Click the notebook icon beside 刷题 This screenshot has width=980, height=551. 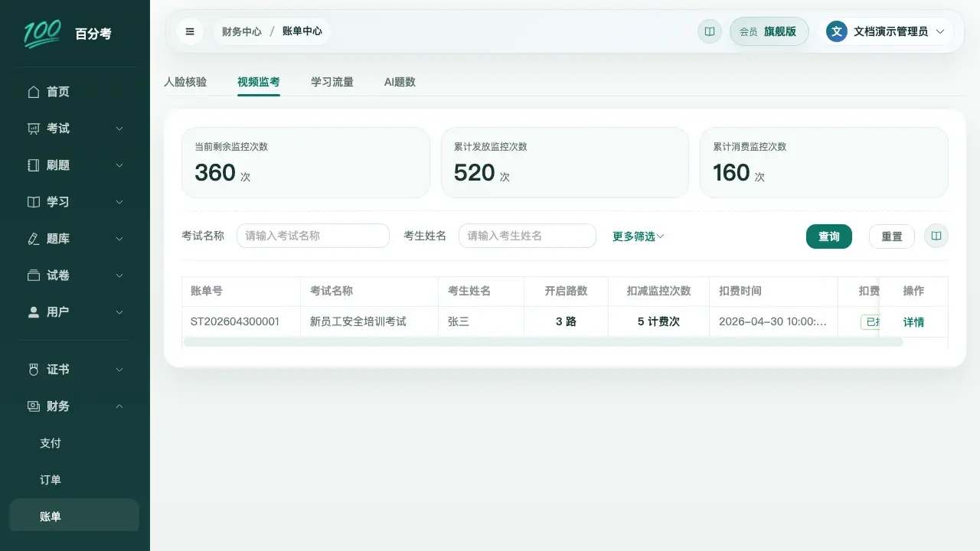33,165
